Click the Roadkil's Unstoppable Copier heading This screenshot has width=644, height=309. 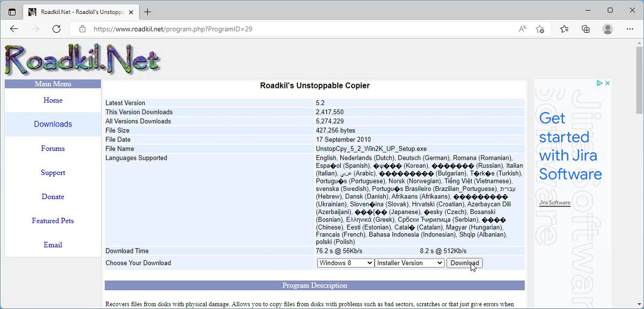tap(314, 86)
